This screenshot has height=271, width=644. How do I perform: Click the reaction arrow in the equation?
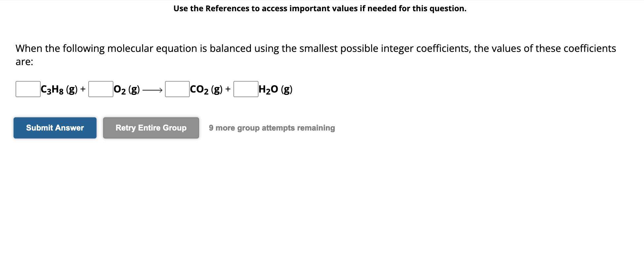pyautogui.click(x=152, y=90)
